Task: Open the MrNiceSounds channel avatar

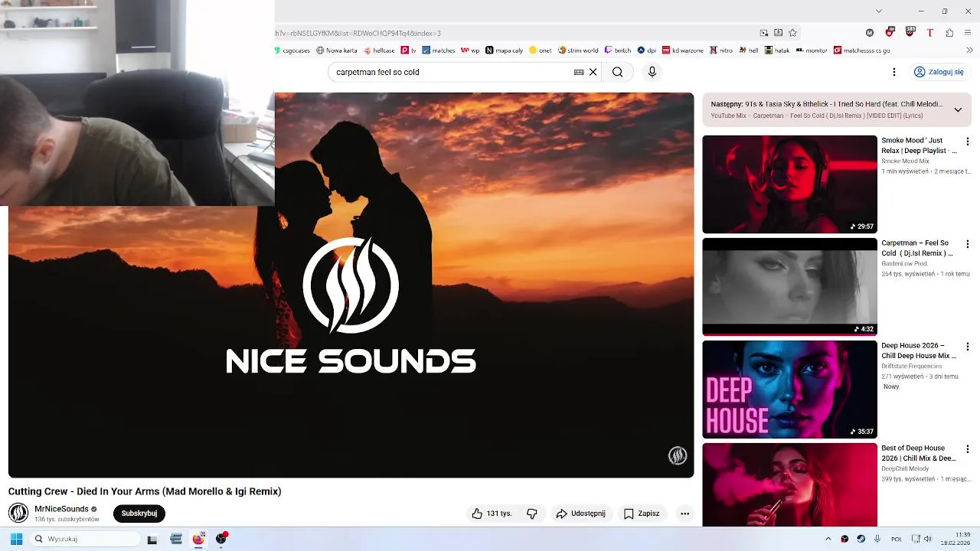Action: (x=18, y=513)
